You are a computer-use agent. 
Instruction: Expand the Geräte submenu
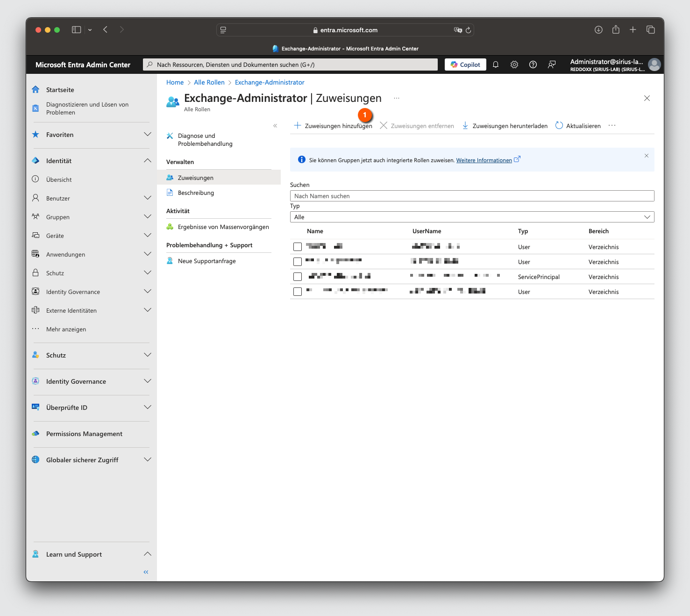tap(148, 236)
